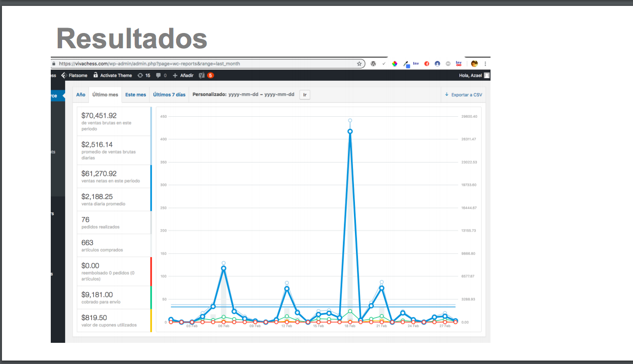Image resolution: width=633 pixels, height=364 pixels.
Task: Select the Últimos 7 días tab
Action: (169, 94)
